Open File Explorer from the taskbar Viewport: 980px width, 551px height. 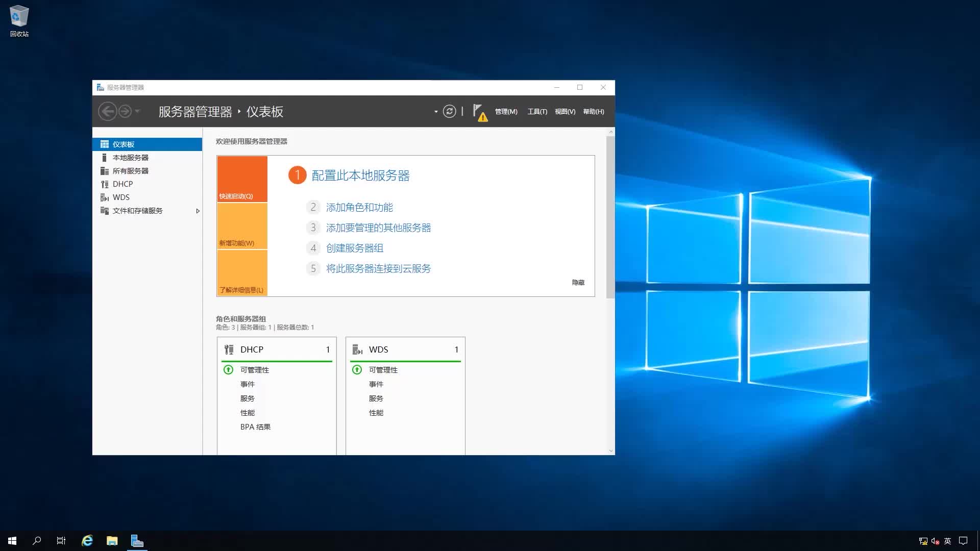[112, 540]
